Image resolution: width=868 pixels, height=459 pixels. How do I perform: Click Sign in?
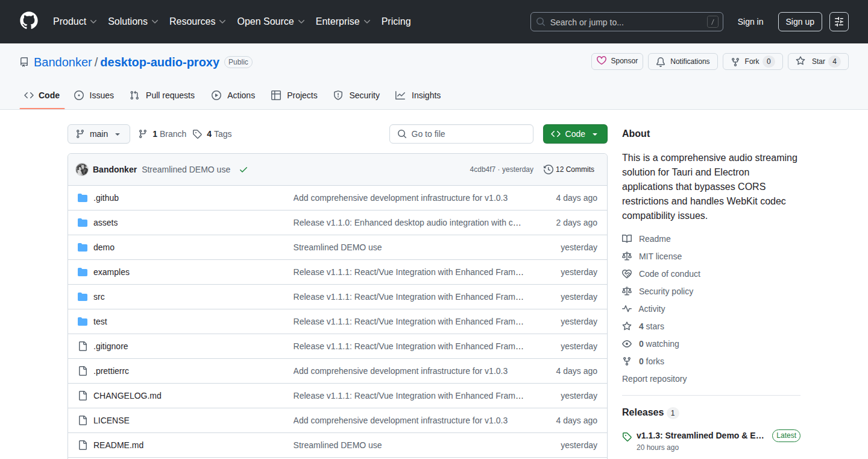click(x=750, y=22)
